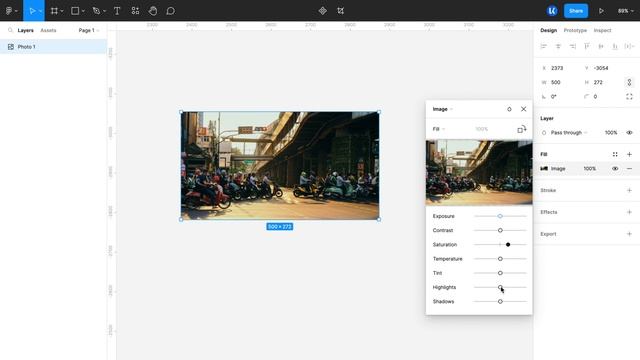Viewport: 640px width, 360px height.
Task: Toggle Image fill visibility eye
Action: tap(615, 169)
